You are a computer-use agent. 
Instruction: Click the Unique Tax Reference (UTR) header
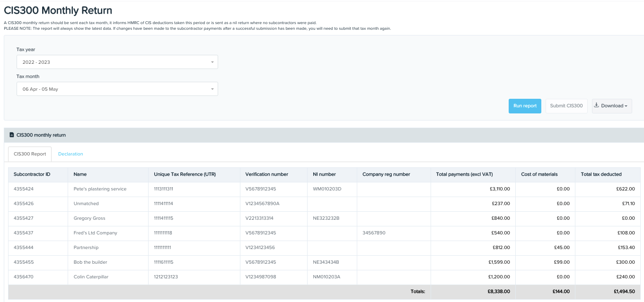click(185, 174)
